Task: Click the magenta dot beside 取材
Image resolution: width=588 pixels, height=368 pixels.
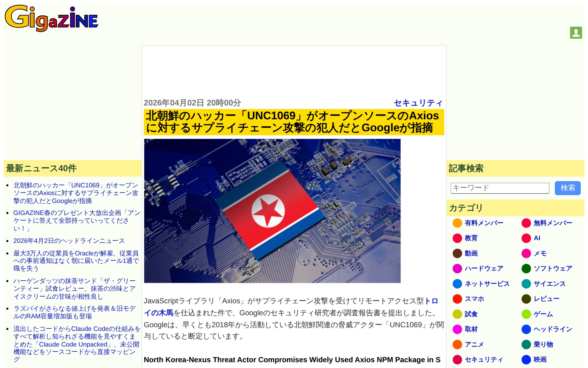Action: pyautogui.click(x=457, y=329)
